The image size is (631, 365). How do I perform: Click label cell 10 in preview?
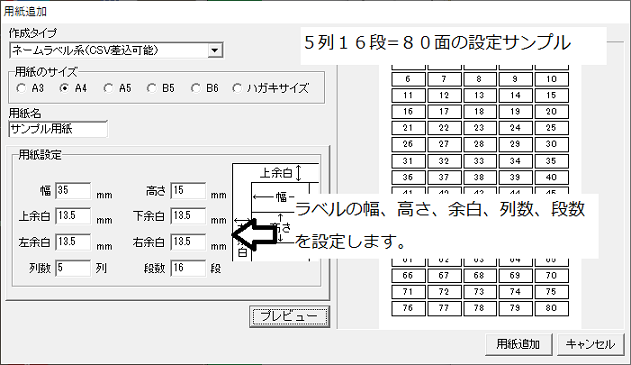pos(551,79)
